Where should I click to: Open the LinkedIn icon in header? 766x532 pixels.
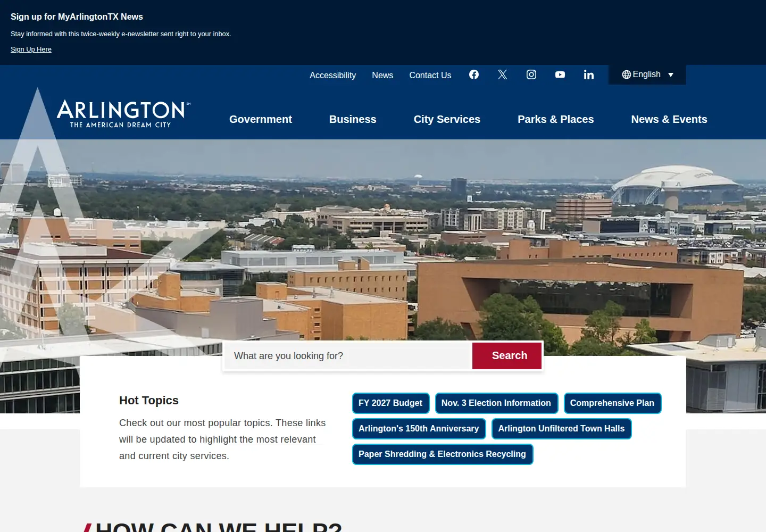[589, 74]
